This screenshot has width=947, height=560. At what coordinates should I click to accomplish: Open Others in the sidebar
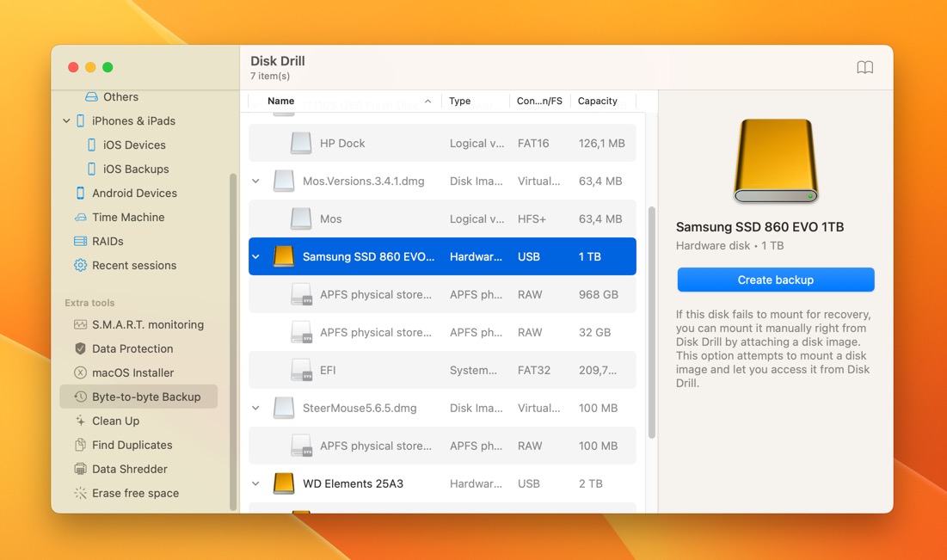[120, 96]
